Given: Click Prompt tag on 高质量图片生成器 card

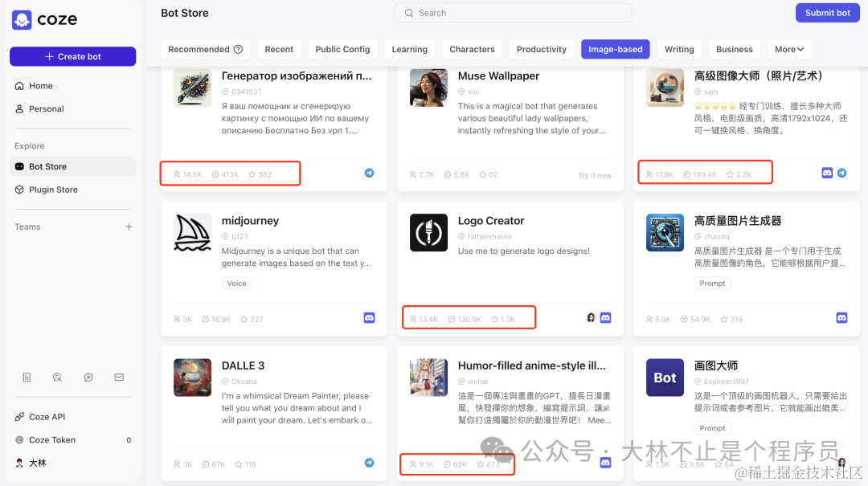Looking at the screenshot, I should click(x=712, y=284).
